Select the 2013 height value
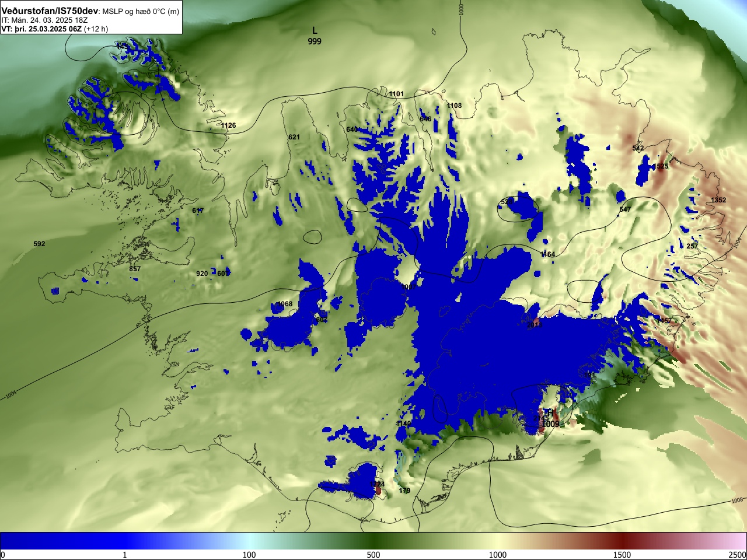 [535, 324]
